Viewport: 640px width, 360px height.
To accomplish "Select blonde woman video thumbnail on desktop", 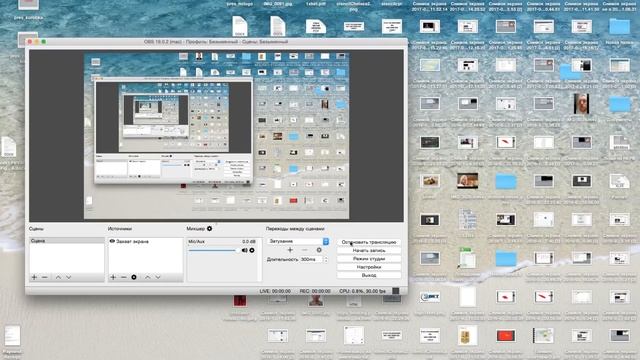I will (x=467, y=181).
